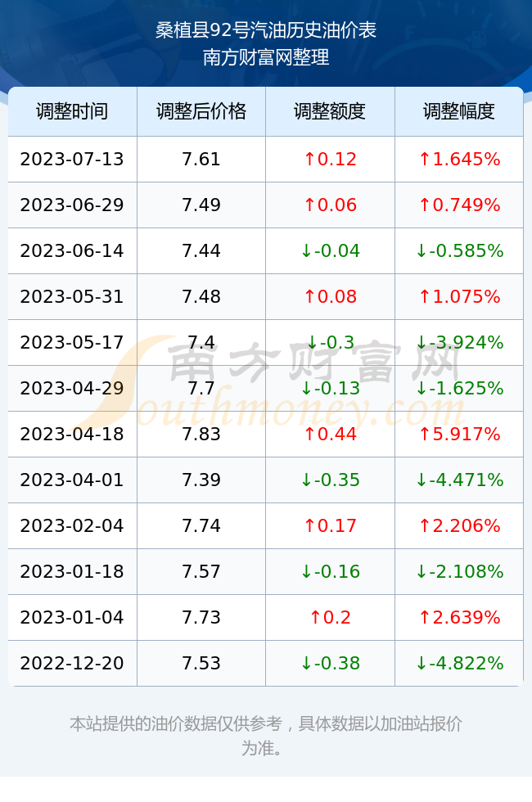
Task: Click the red ↑0.2 adjustment value
Action: coord(330,617)
